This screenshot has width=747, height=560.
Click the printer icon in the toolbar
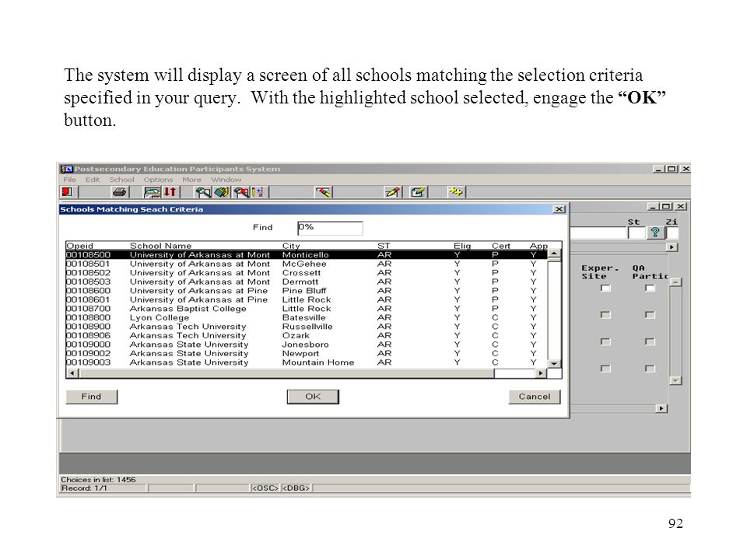tap(120, 192)
